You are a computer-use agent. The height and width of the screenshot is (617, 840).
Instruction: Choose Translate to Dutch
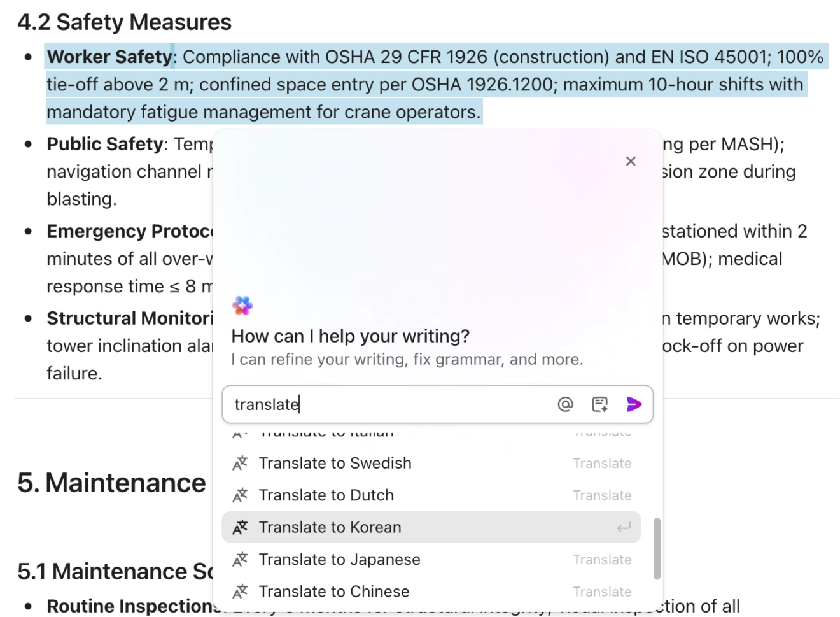pos(431,495)
